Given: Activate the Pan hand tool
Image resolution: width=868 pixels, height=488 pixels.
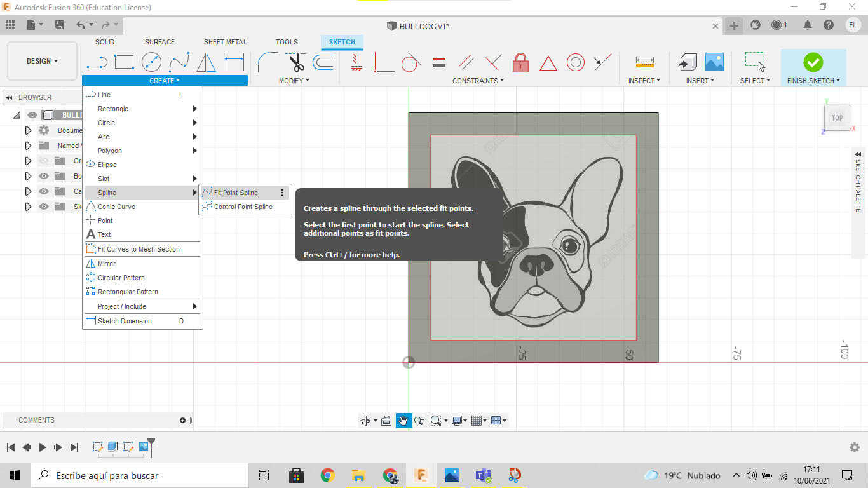Looking at the screenshot, I should point(404,421).
